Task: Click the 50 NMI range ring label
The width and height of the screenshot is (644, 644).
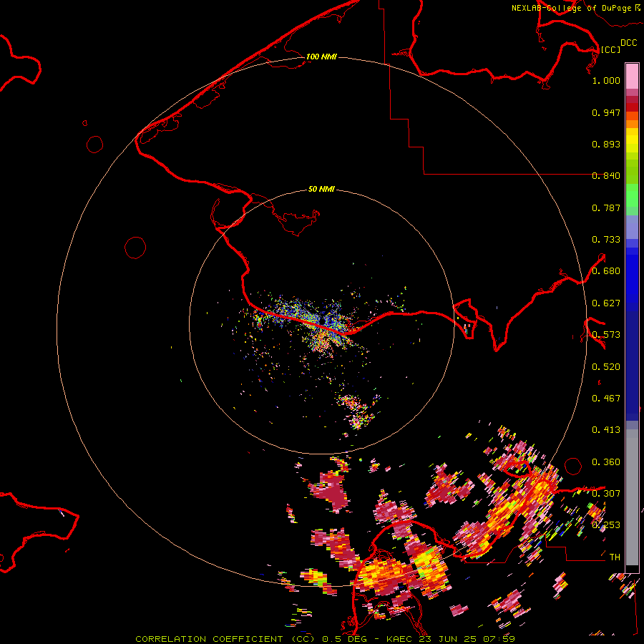Action: tap(321, 190)
